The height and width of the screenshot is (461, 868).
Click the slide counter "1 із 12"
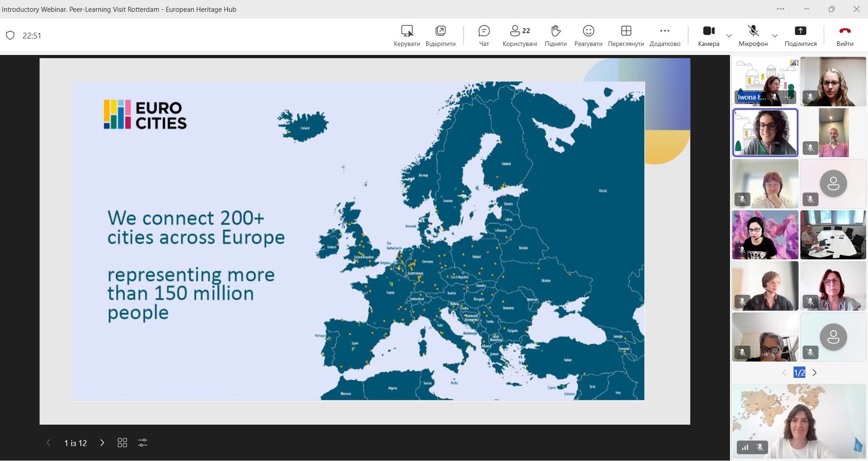point(75,443)
